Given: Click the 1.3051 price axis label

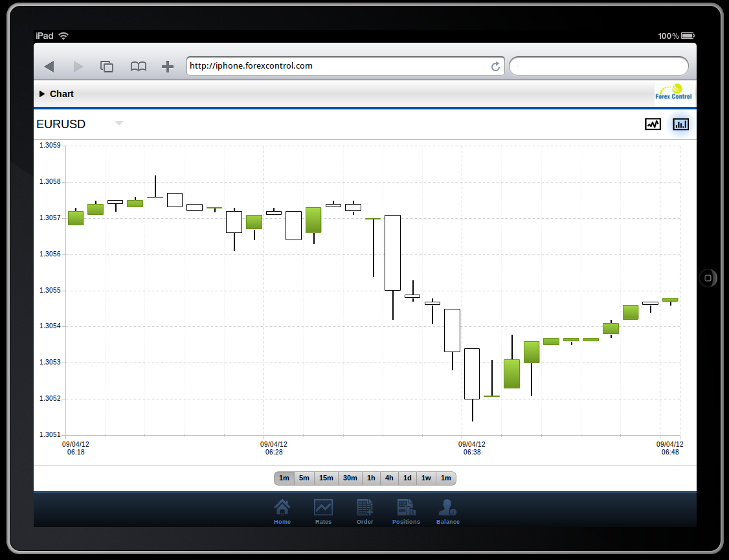Looking at the screenshot, I should pos(50,434).
